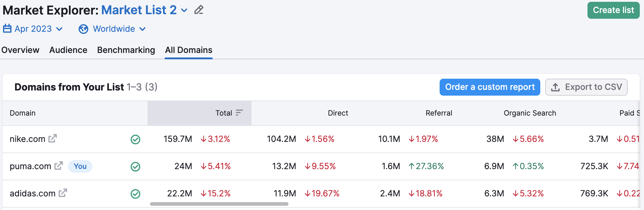Open the Benchmarking tab
Image resolution: width=644 pixels, height=210 pixels.
[126, 50]
